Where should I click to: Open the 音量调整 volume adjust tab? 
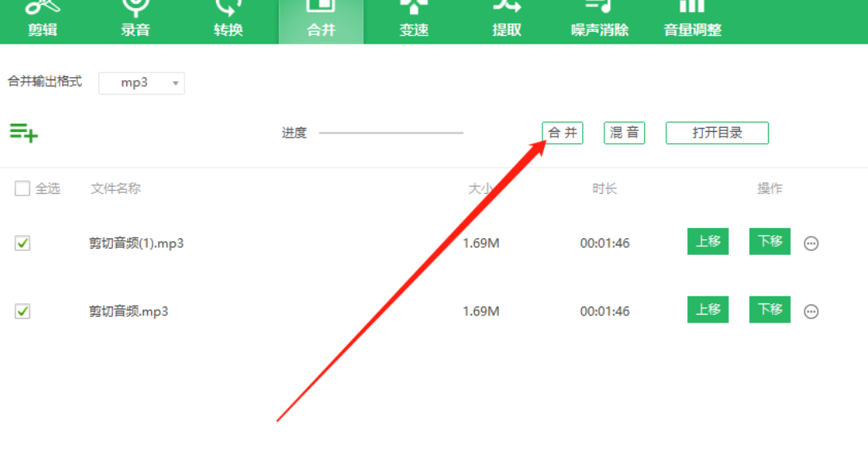[x=692, y=21]
